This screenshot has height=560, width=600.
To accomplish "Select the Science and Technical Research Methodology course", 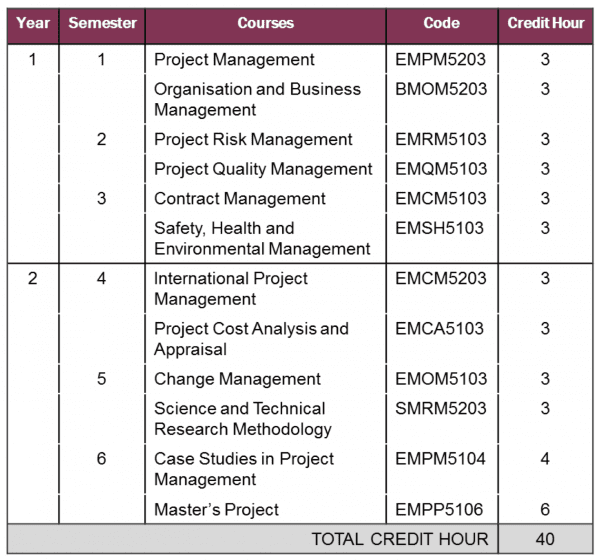I will click(242, 418).
